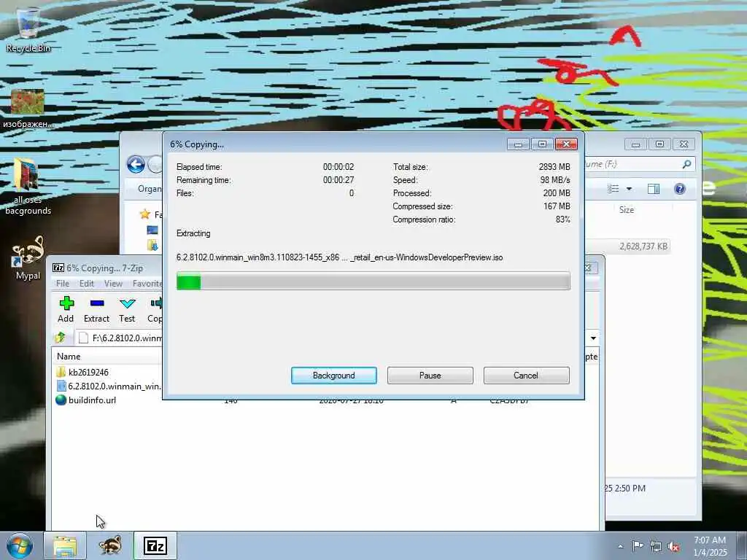This screenshot has height=560, width=747.
Task: Open the muted volume tray icon
Action: click(x=673, y=546)
